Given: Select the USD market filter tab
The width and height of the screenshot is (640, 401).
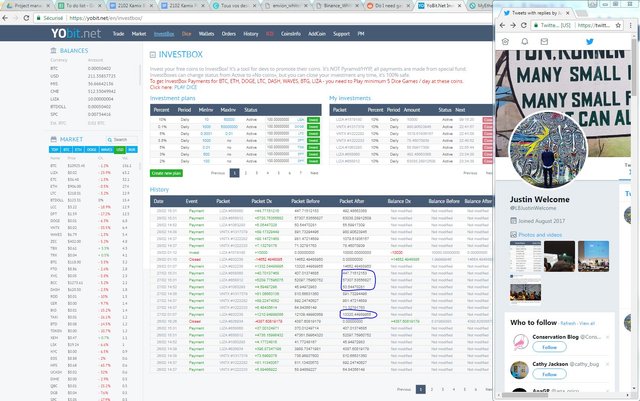Looking at the screenshot, I should pos(120,150).
